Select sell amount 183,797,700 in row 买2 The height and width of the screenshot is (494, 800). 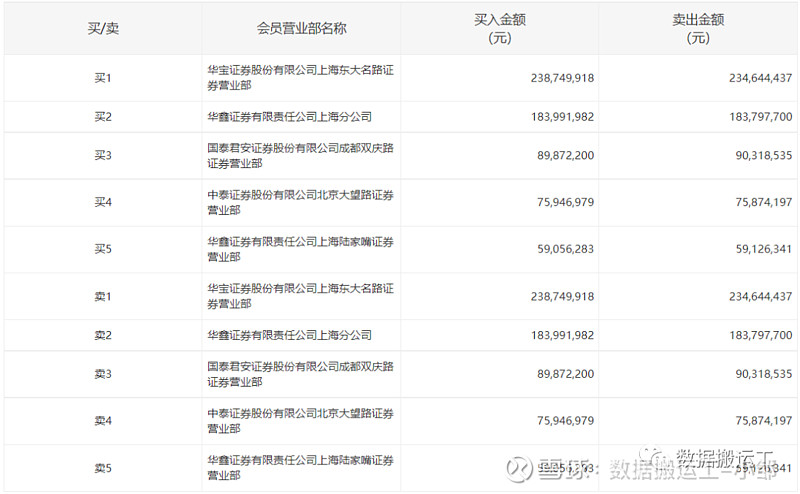click(x=761, y=117)
